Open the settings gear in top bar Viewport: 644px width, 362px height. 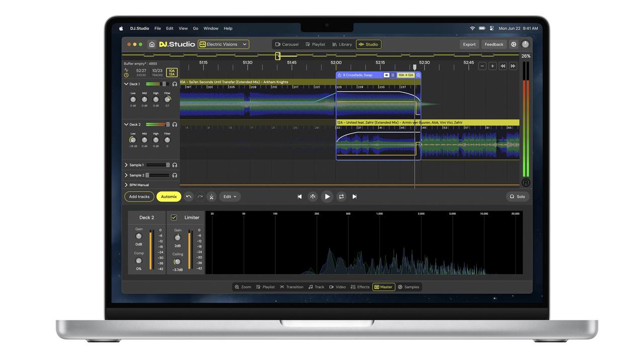pos(514,44)
